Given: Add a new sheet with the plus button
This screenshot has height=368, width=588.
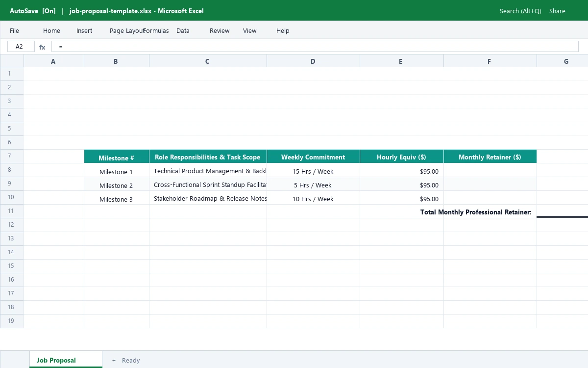Looking at the screenshot, I should (x=114, y=360).
